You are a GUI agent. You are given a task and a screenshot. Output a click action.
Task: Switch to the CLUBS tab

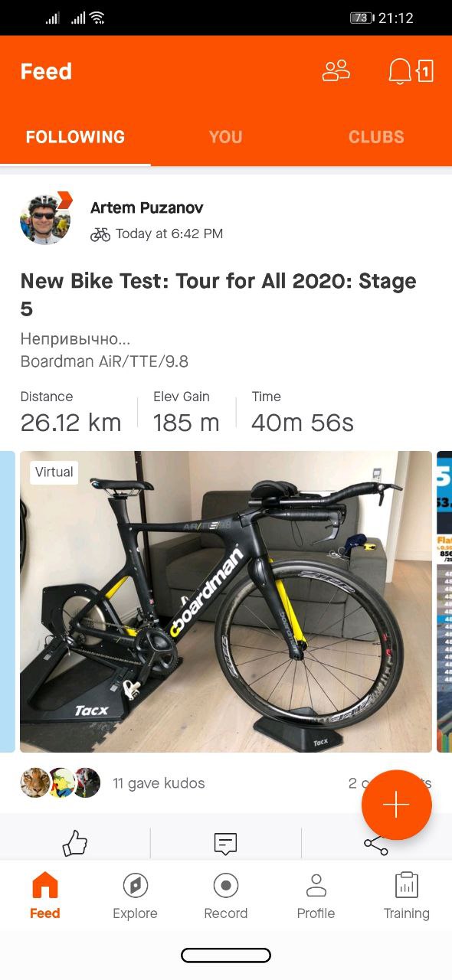coord(376,137)
